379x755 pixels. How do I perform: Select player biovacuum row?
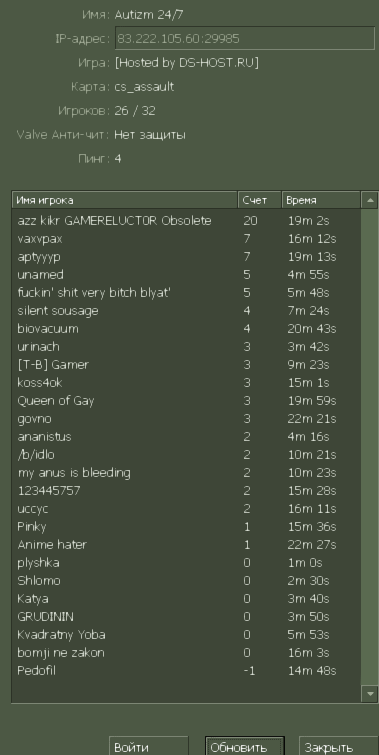click(x=186, y=329)
